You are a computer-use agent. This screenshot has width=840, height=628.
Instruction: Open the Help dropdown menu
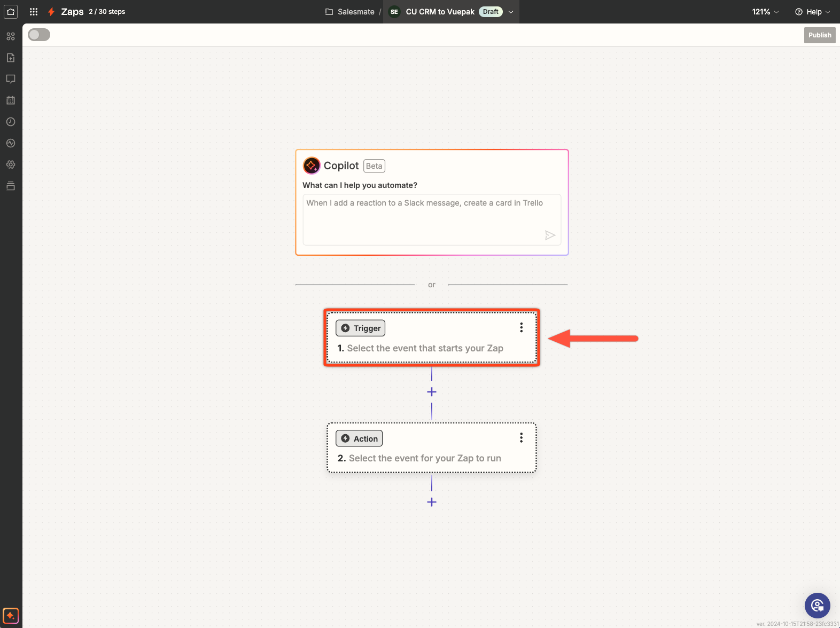(x=812, y=12)
